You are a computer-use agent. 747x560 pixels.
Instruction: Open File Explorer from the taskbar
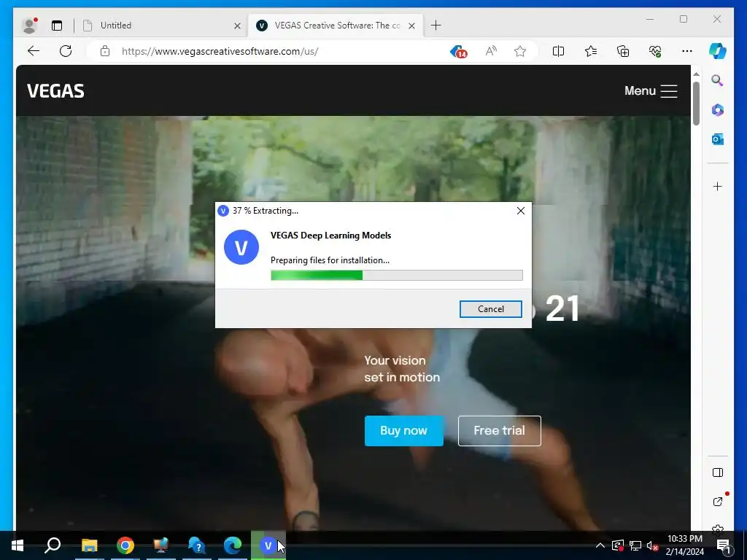(x=89, y=545)
